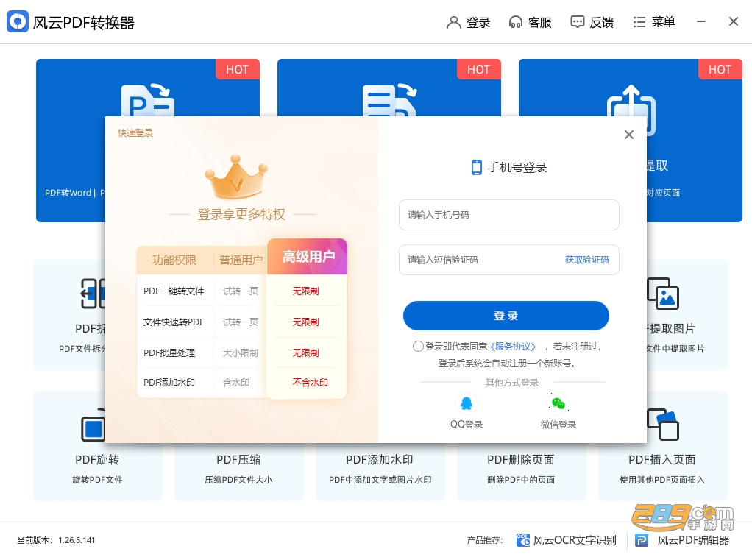
Task: Click the blue 登录 button
Action: 506,316
